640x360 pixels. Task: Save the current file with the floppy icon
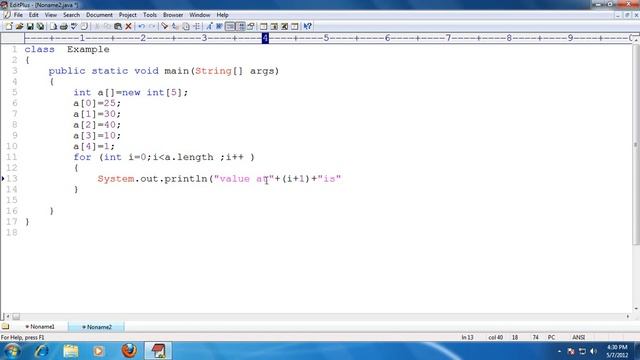30,27
